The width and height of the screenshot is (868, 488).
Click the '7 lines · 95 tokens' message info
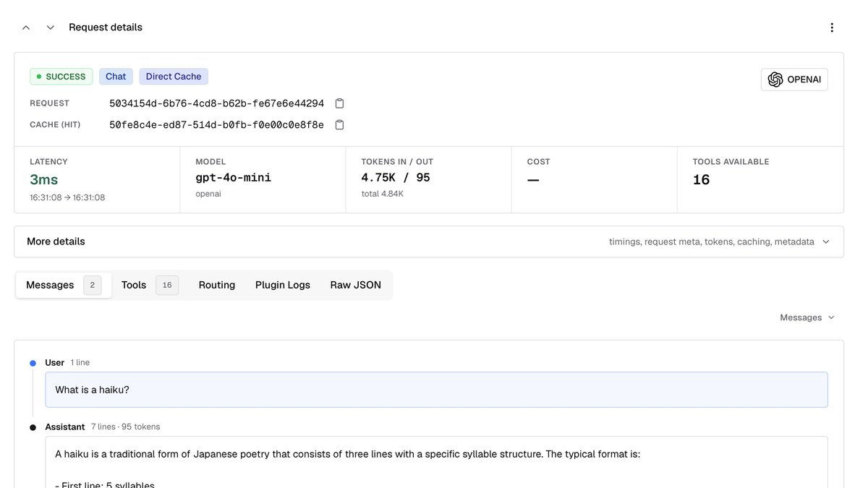pyautogui.click(x=126, y=427)
